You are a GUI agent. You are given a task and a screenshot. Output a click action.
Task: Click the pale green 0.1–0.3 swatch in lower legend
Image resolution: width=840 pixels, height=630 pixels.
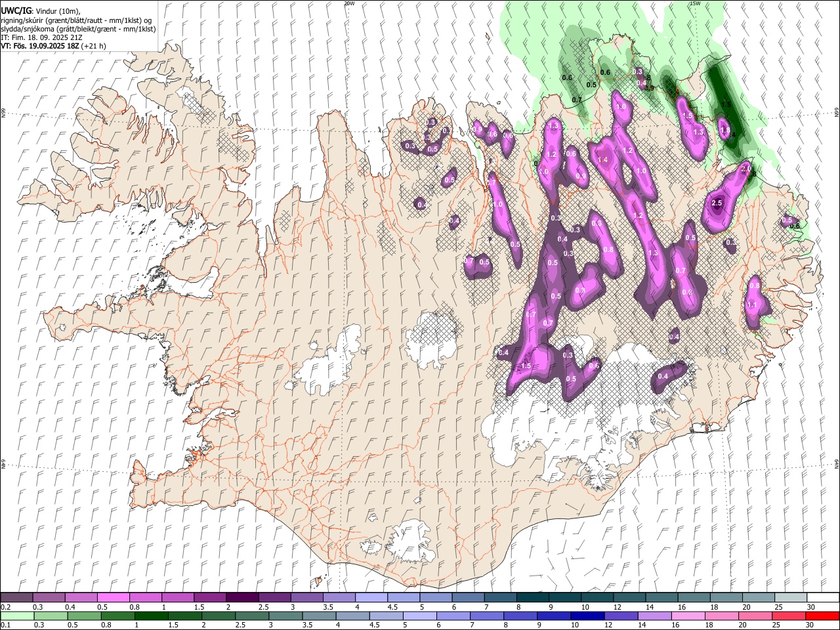[x=17, y=616]
